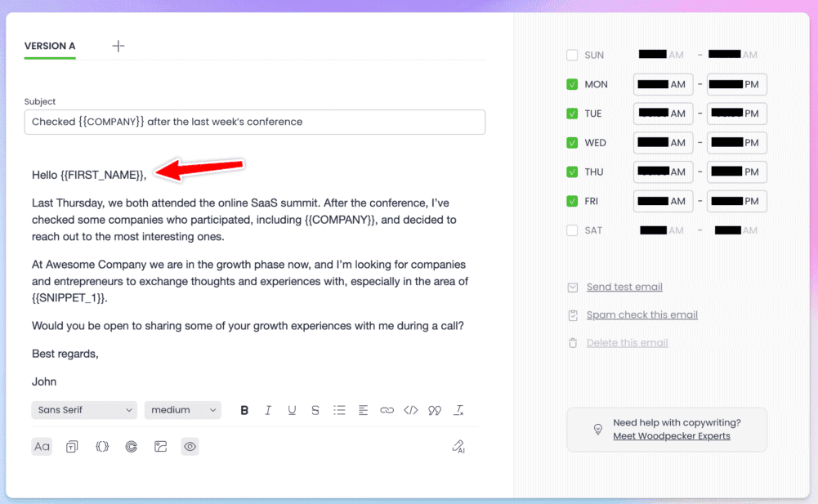Image resolution: width=818 pixels, height=504 pixels.
Task: Preview the email with the eye icon
Action: pyautogui.click(x=190, y=446)
